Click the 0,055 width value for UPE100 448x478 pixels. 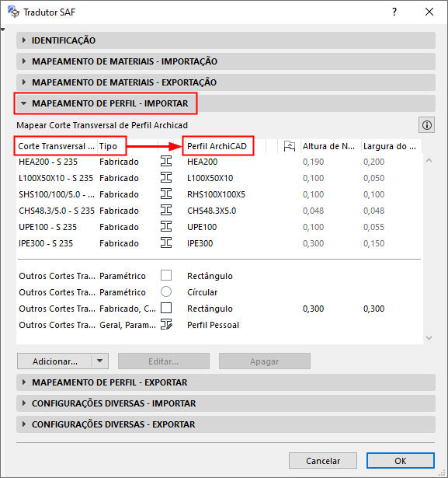373,227
